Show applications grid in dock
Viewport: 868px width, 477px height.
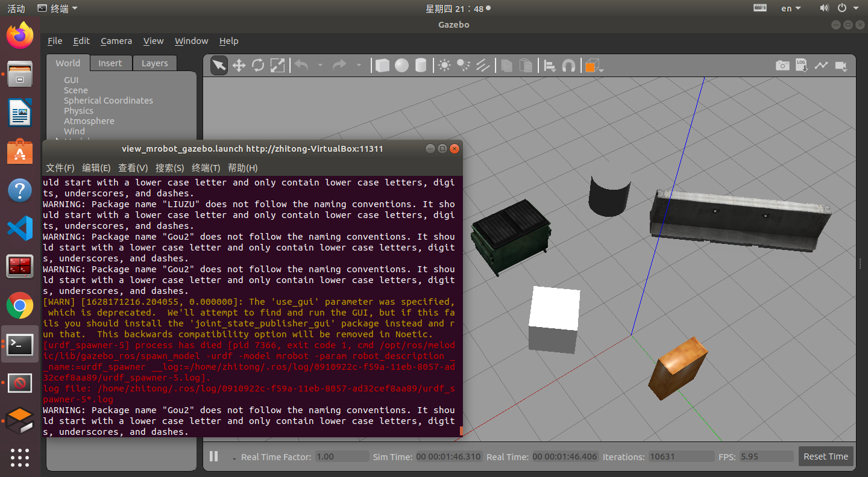pos(20,458)
